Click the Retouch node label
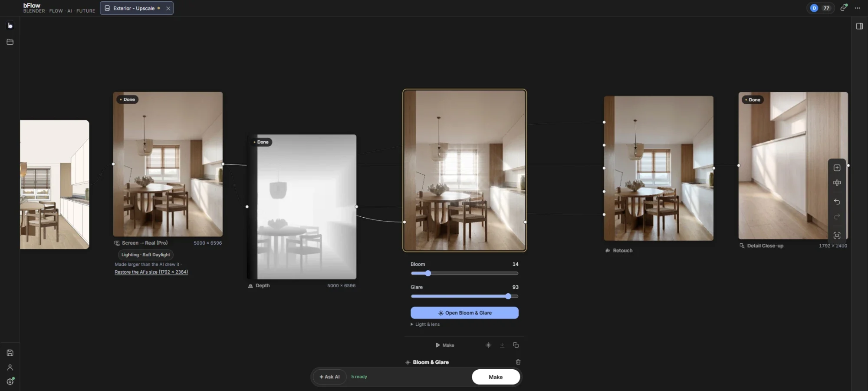Image resolution: width=868 pixels, height=391 pixels. pyautogui.click(x=622, y=251)
